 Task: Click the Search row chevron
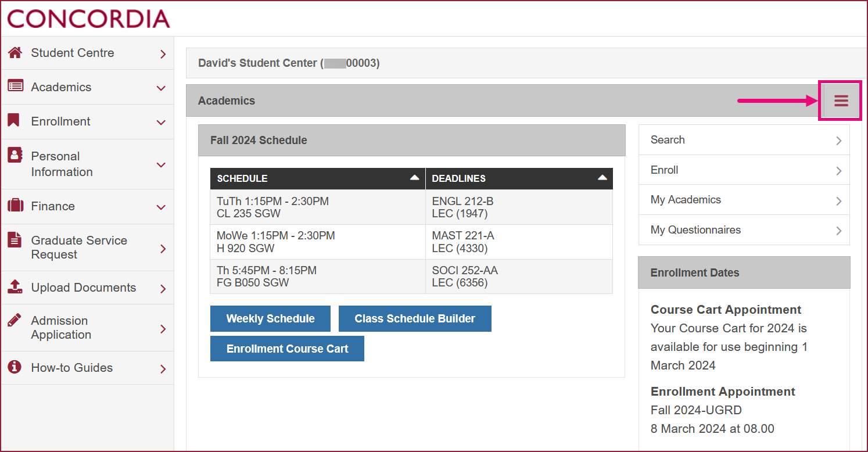838,141
